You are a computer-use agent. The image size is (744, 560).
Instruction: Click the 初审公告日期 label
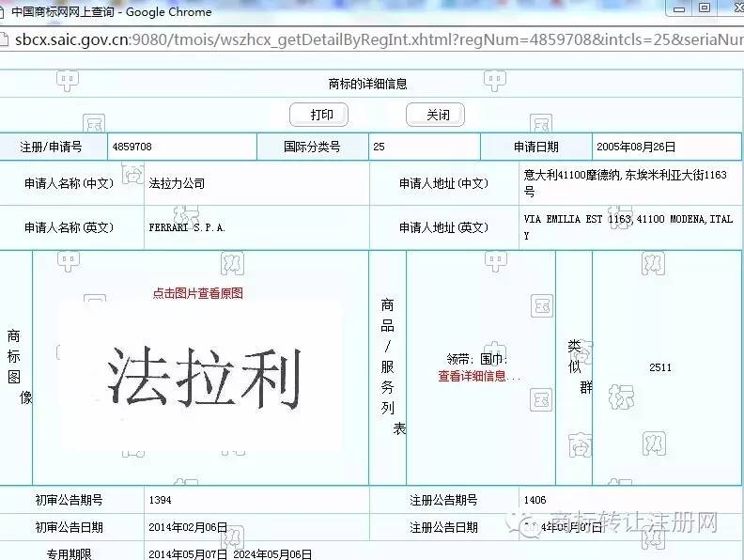[69, 527]
